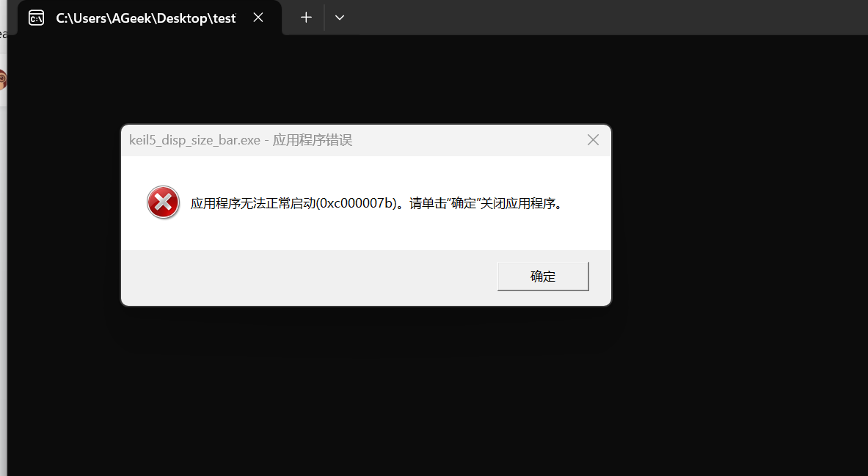Select the C:\Users\AGeek\Desktop\test tab
Viewport: 868px width, 476px height.
coord(145,18)
